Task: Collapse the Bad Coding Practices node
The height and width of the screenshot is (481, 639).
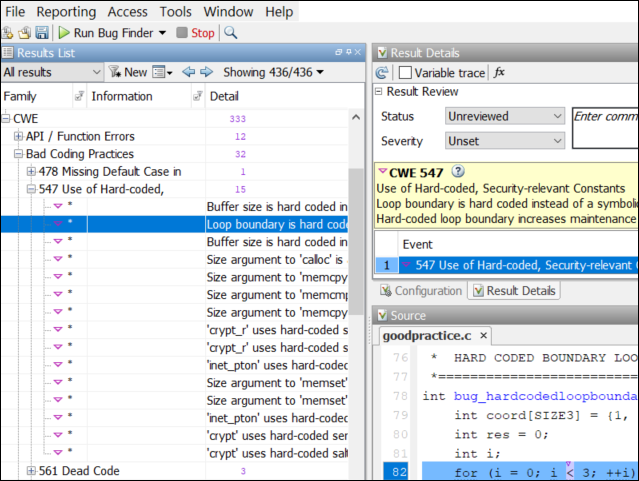Action: pos(18,154)
